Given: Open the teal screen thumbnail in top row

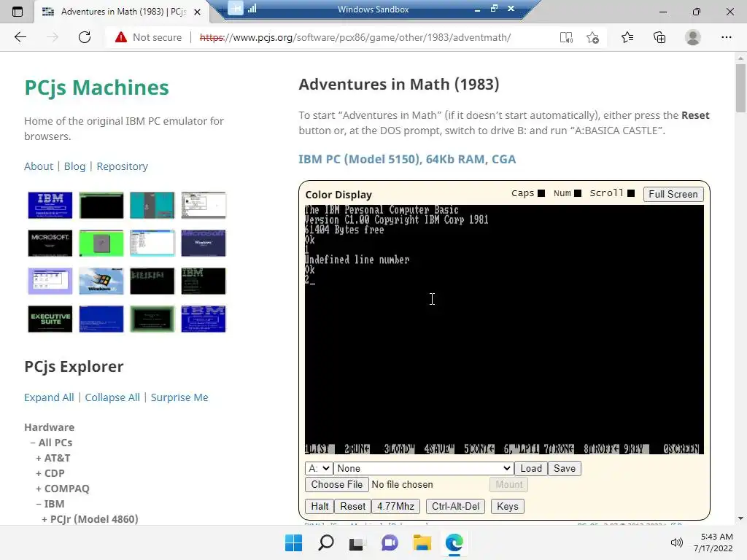Looking at the screenshot, I should (152, 205).
